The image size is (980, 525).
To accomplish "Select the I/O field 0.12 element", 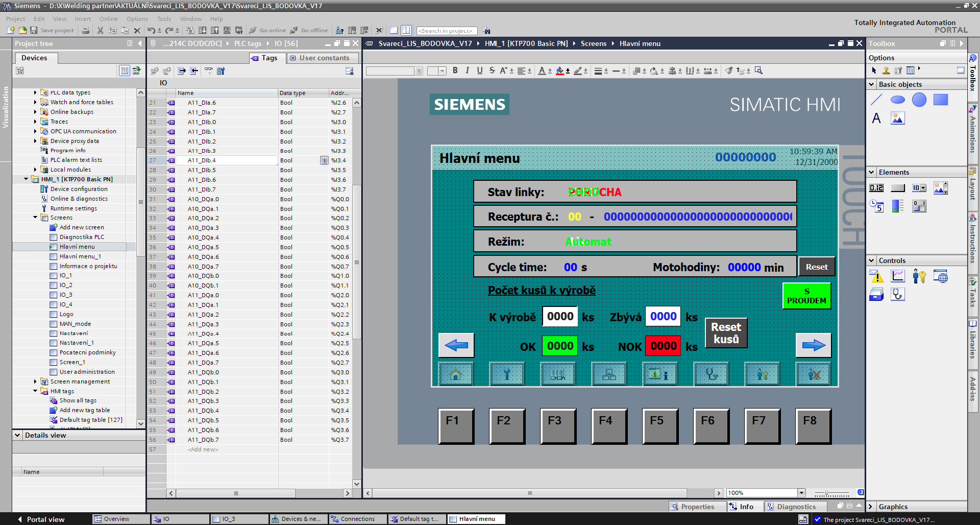I will [x=876, y=188].
